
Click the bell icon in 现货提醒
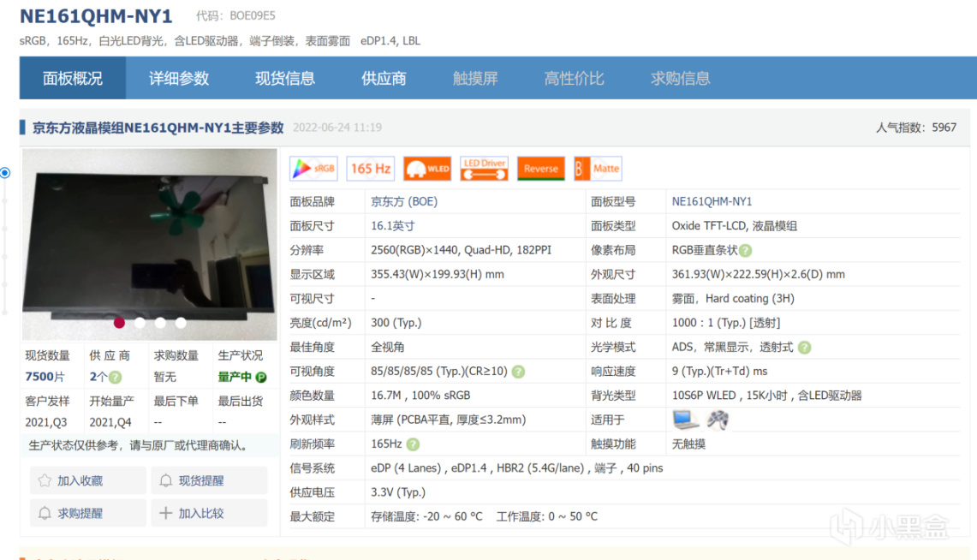[166, 480]
